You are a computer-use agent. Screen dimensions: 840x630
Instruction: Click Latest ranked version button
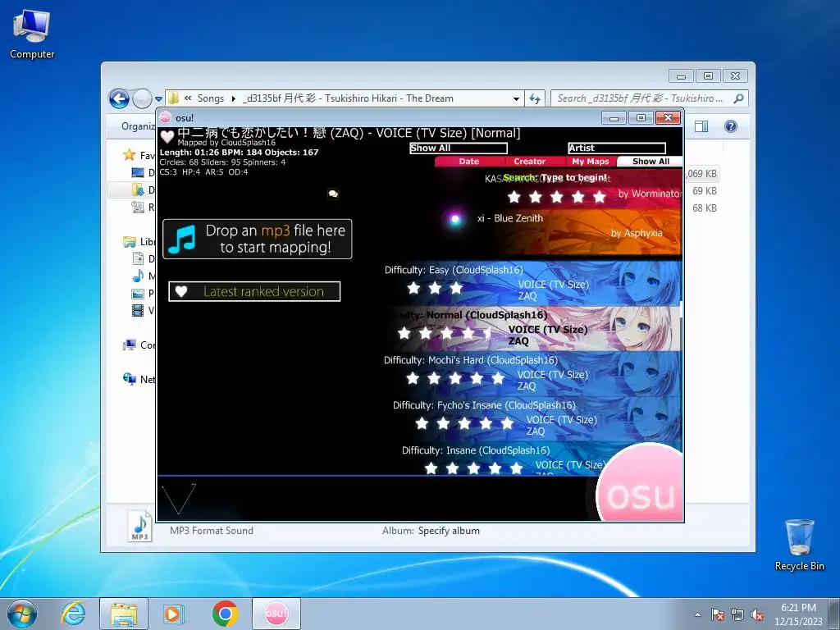coord(254,291)
